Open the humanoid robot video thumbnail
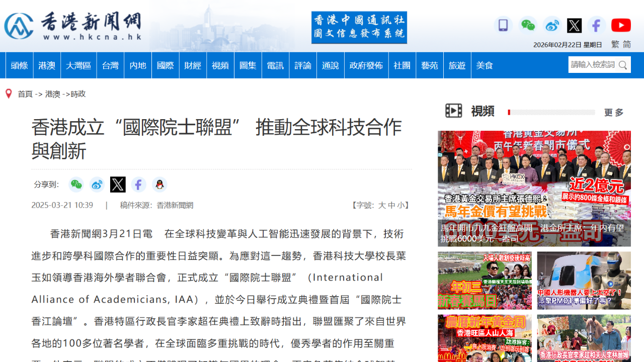 click(584, 280)
